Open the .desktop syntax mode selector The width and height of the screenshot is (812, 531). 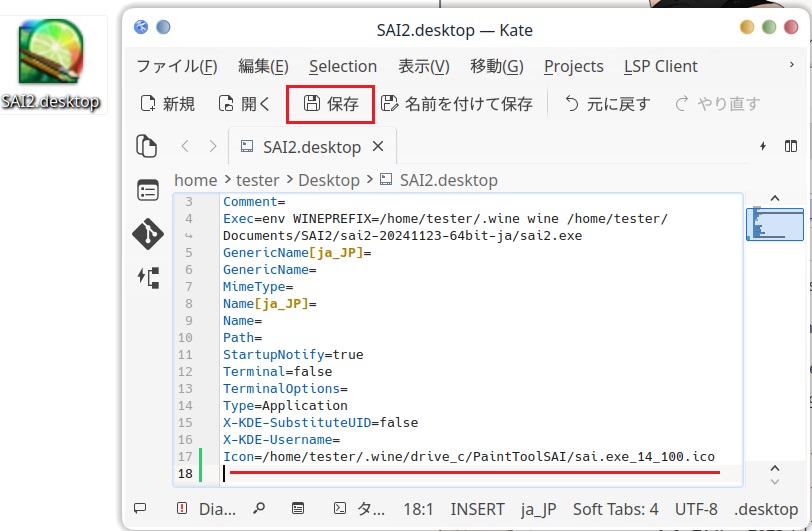tap(765, 508)
